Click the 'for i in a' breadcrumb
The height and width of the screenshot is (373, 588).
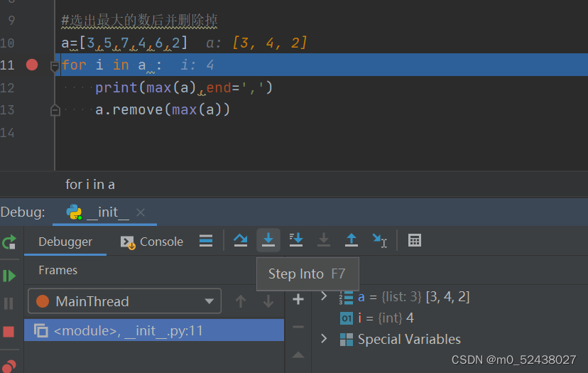pyautogui.click(x=90, y=185)
